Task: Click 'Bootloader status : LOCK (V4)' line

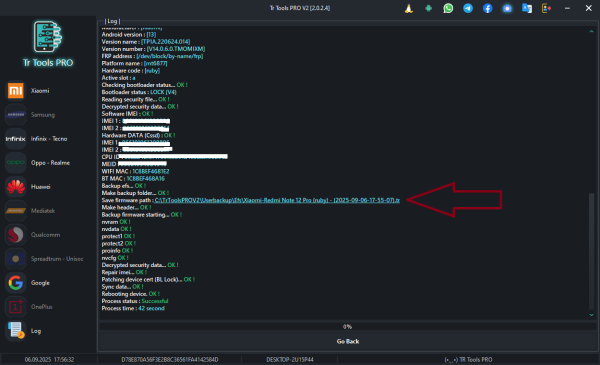Action: point(139,92)
